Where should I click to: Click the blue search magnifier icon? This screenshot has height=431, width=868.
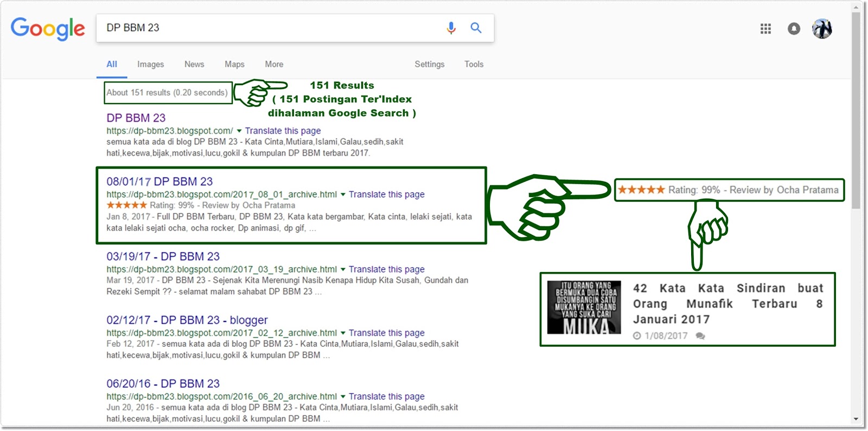point(476,28)
